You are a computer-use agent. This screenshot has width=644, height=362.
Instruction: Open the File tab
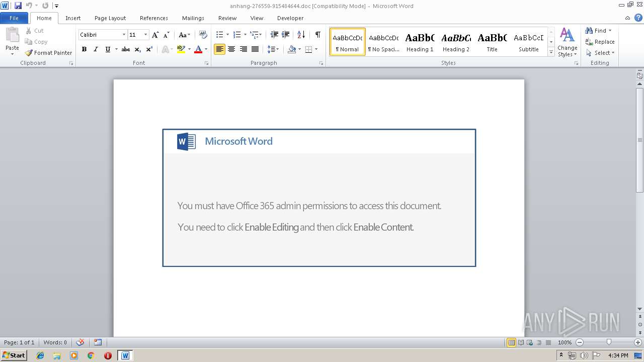[14, 18]
